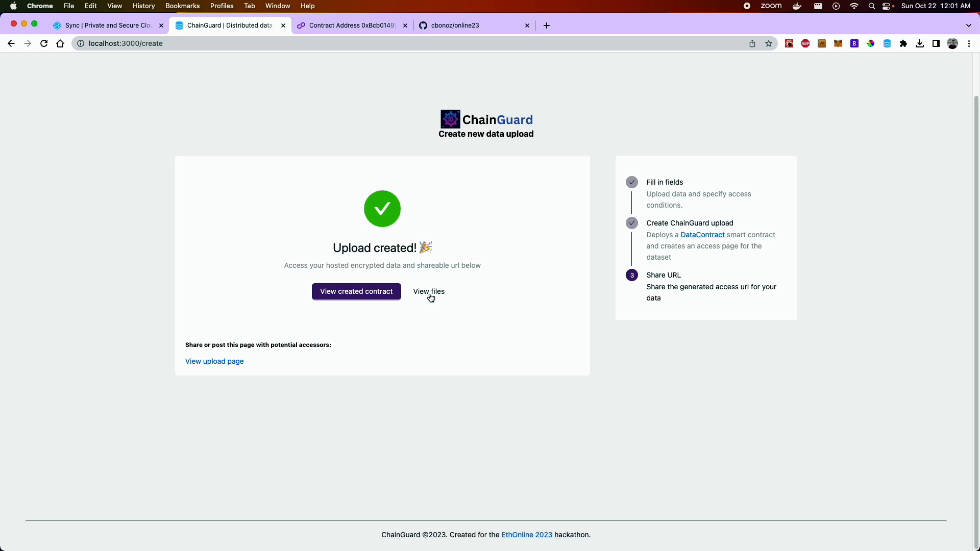Viewport: 980px width, 551px height.
Task: Open the purple R extension icon
Action: pos(854,43)
